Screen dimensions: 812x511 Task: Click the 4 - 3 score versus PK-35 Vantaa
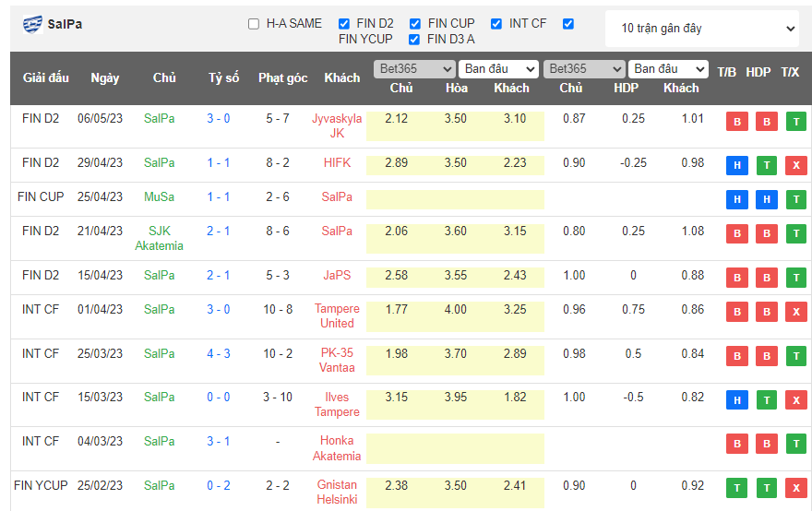(x=219, y=353)
